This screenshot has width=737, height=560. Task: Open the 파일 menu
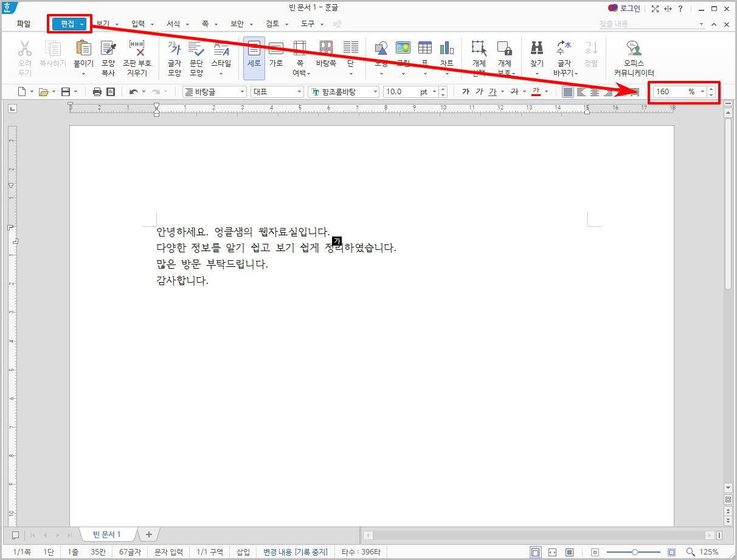[24, 24]
